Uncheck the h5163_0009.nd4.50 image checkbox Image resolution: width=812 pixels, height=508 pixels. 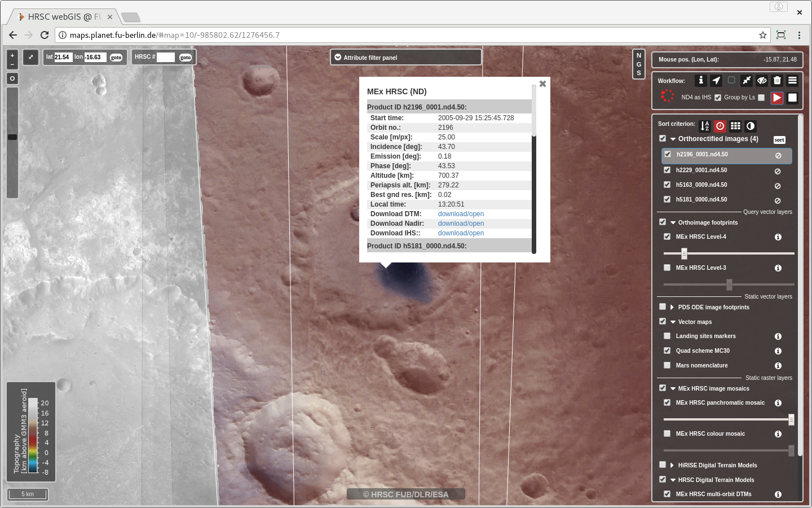tap(667, 185)
